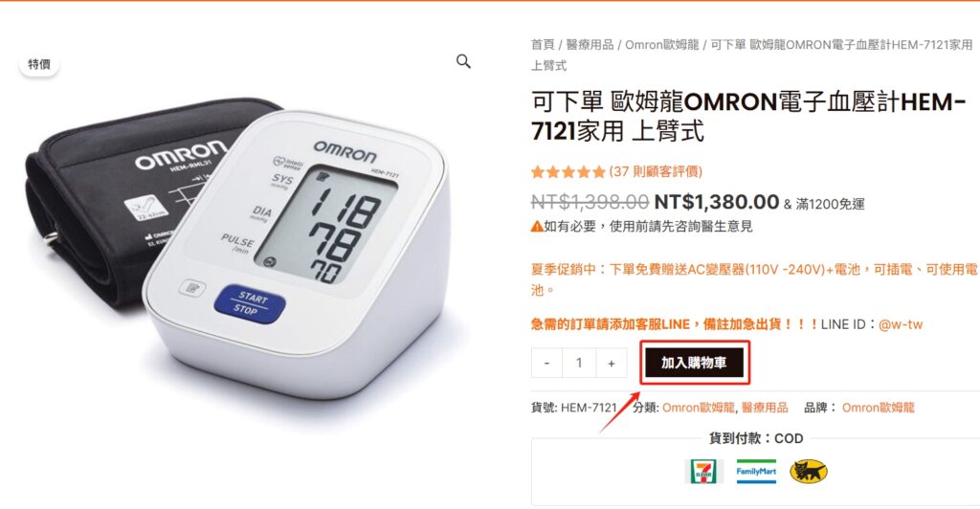The width and height of the screenshot is (980, 509).
Task: Open the 首頁 breadcrumb link
Action: tap(543, 44)
